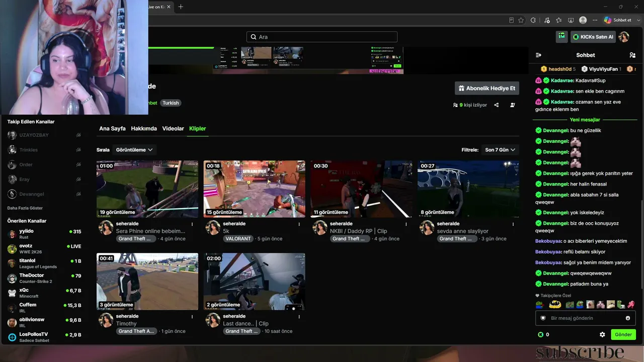This screenshot has width=644, height=362.
Task: Toggle offline indicator for UZAYOZBAY channel
Action: pos(78,135)
